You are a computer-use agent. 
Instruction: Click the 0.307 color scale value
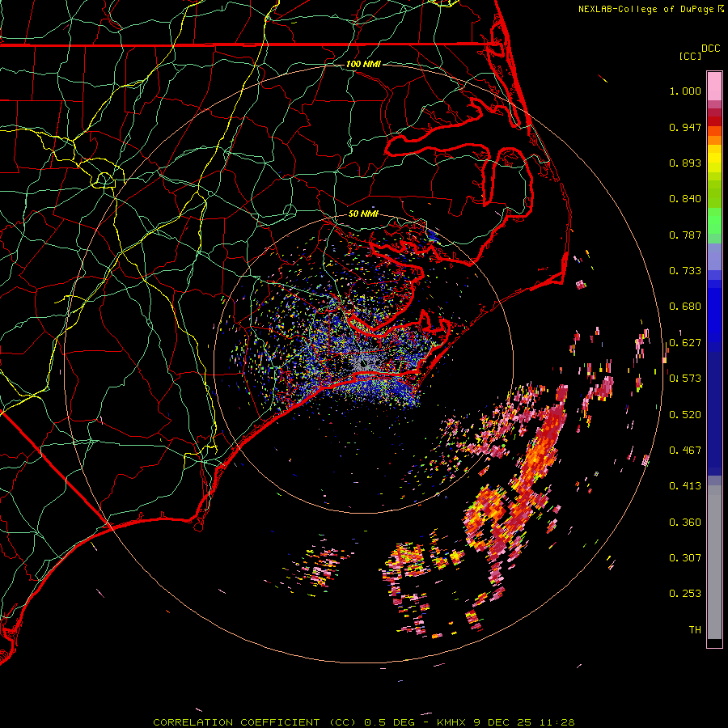tap(685, 558)
